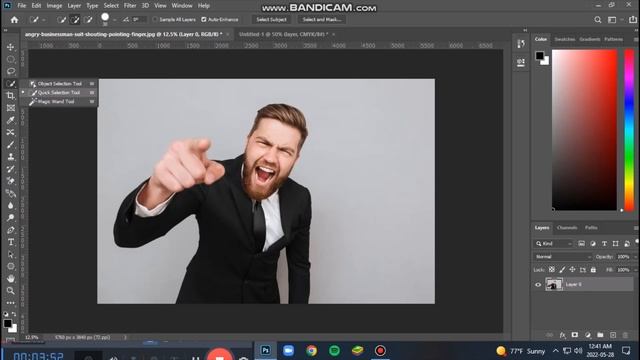Open Chrome from the taskbar
This screenshot has height=360, width=640.
[x=311, y=351]
